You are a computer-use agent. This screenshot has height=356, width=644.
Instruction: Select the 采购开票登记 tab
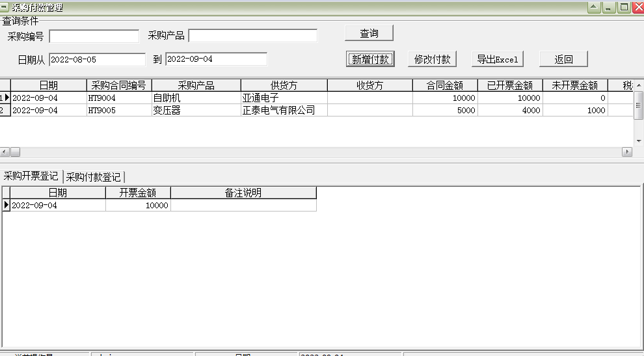[x=31, y=176]
